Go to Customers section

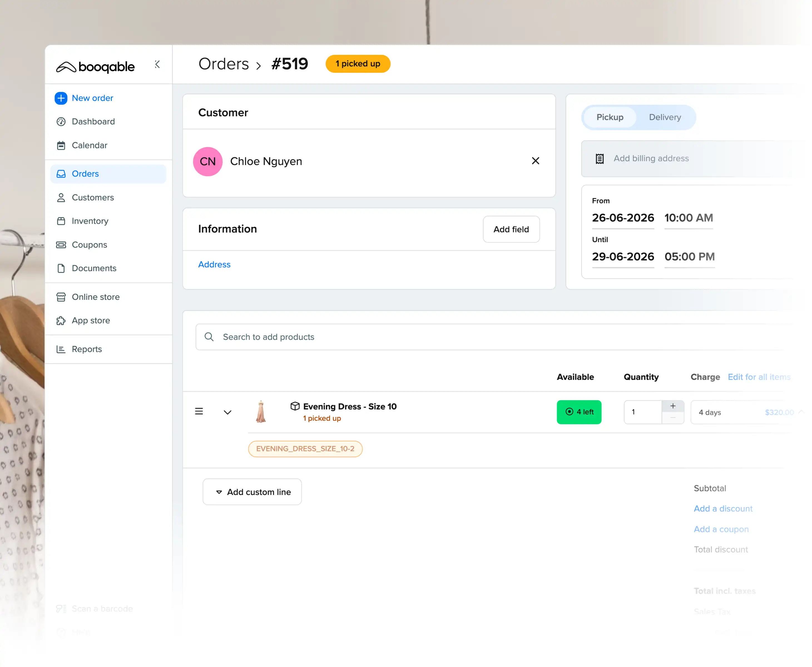(93, 198)
